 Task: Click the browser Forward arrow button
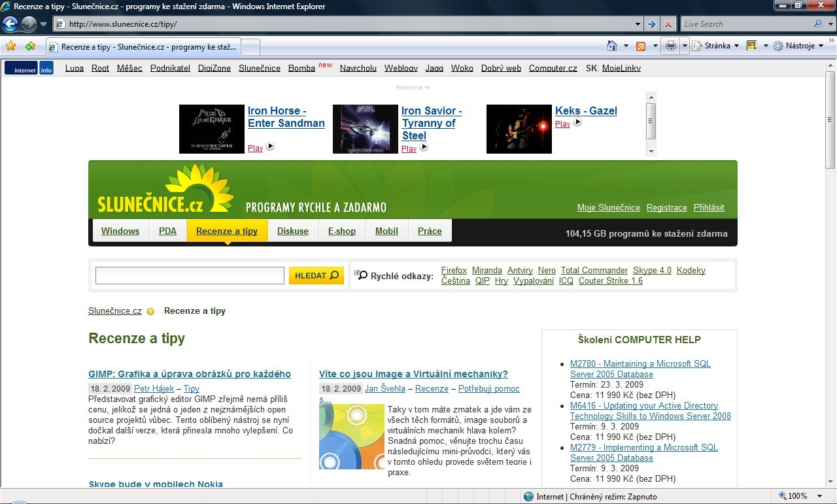29,24
